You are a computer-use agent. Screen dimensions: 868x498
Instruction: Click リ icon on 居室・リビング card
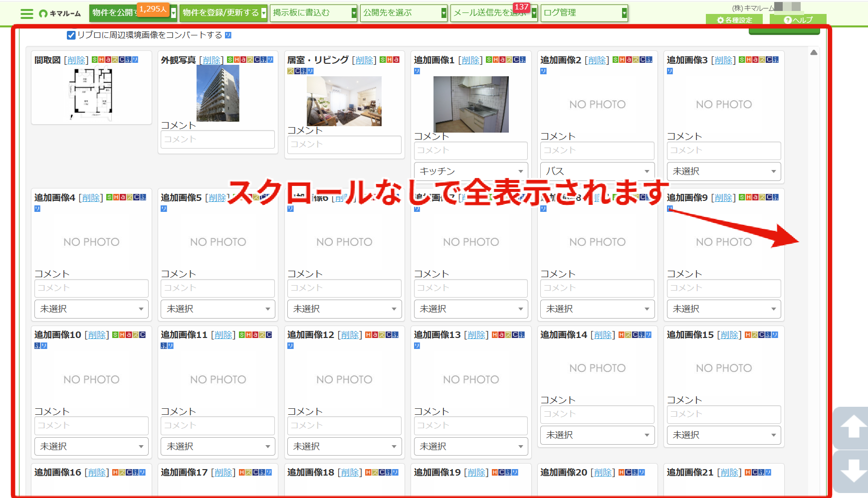[310, 71]
